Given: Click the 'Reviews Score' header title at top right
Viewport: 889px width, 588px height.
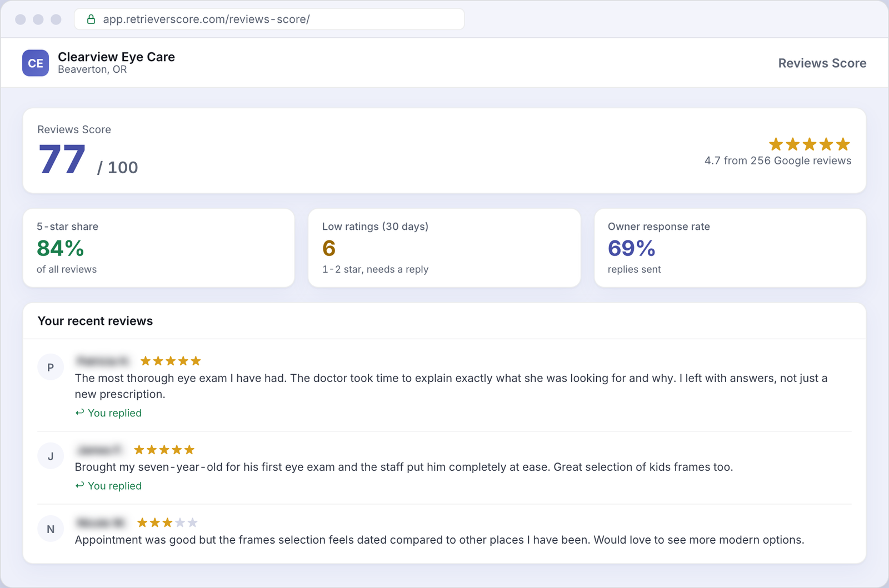Looking at the screenshot, I should click(x=822, y=63).
